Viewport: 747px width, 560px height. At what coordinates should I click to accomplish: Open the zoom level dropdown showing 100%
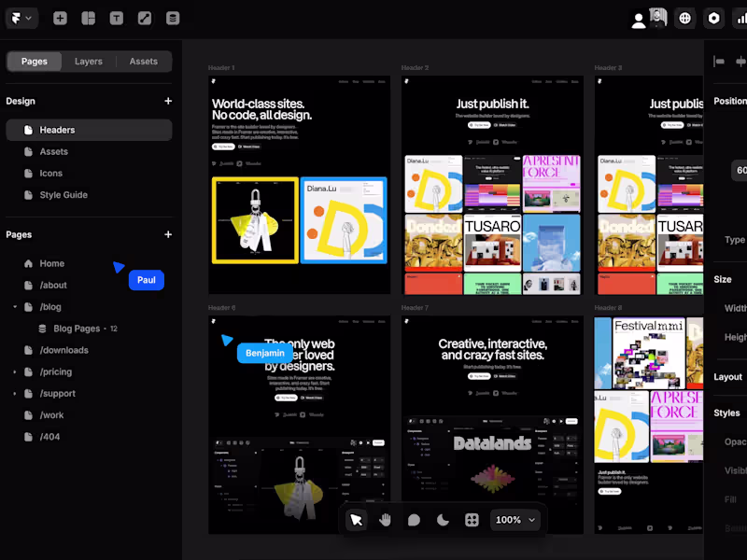(x=515, y=520)
